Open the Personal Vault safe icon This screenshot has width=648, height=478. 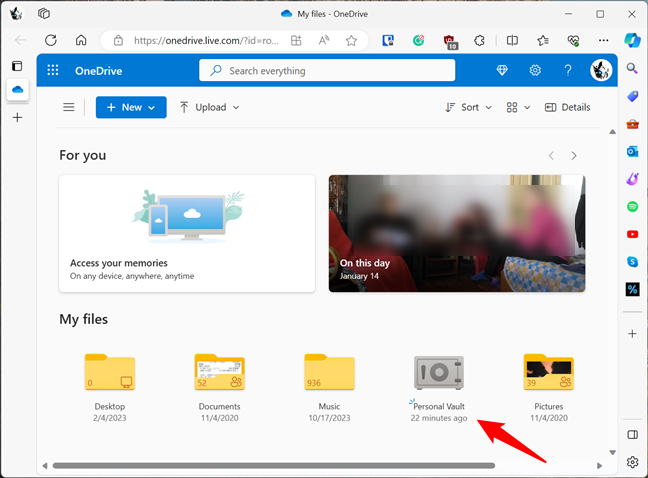click(439, 373)
